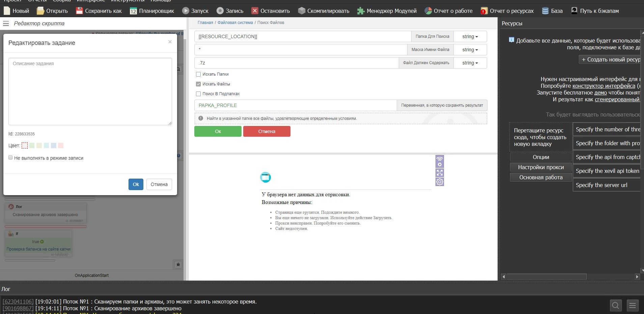644x314 pixels.
Task: Click the log search magnifier icon
Action: coord(616,306)
